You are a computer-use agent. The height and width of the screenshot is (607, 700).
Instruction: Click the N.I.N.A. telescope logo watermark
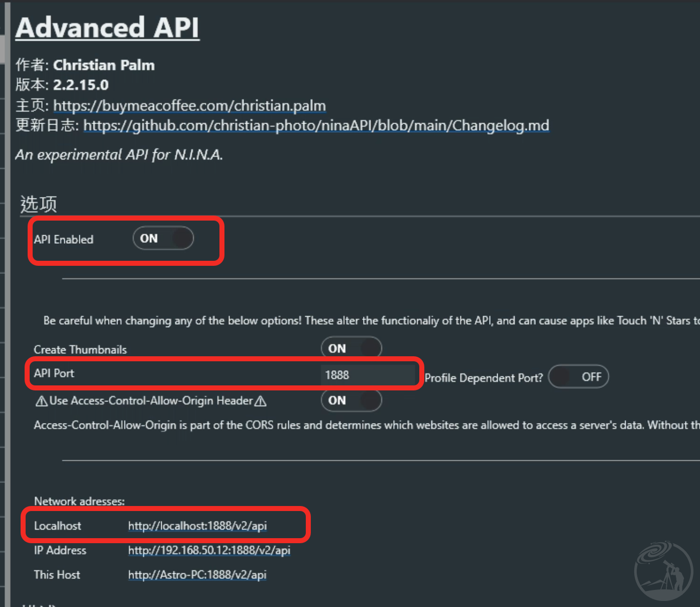click(663, 571)
